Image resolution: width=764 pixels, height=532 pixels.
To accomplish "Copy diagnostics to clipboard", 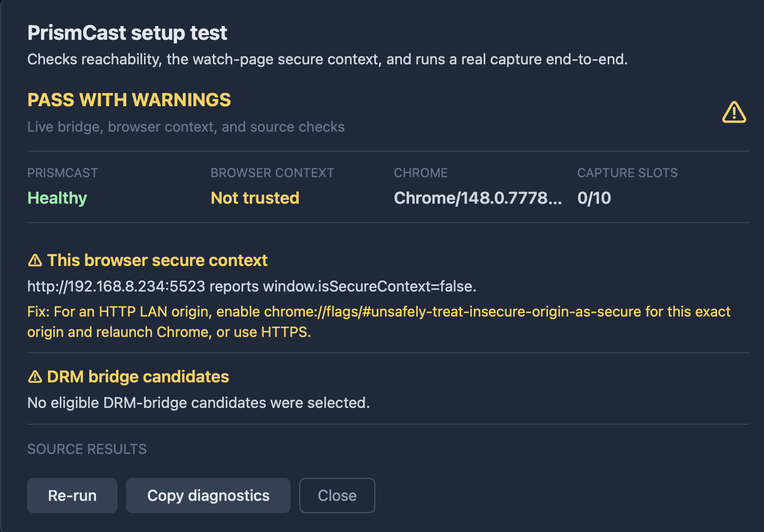I will pos(208,495).
